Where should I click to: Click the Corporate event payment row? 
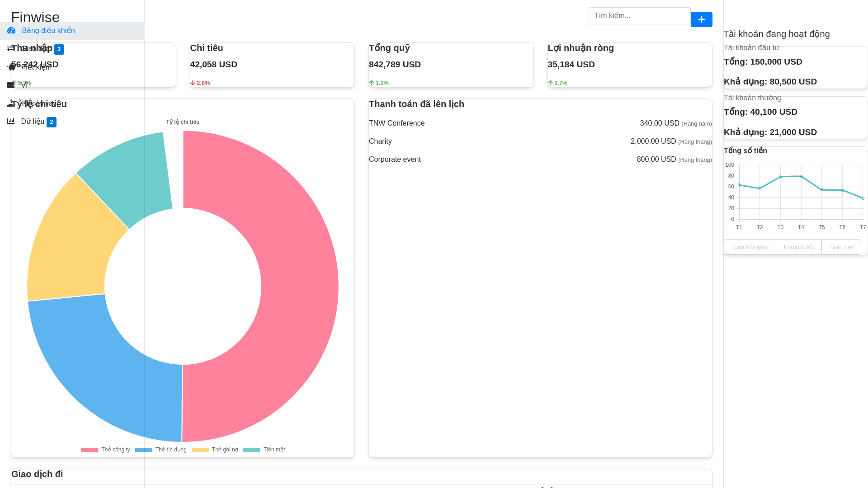coord(540,160)
